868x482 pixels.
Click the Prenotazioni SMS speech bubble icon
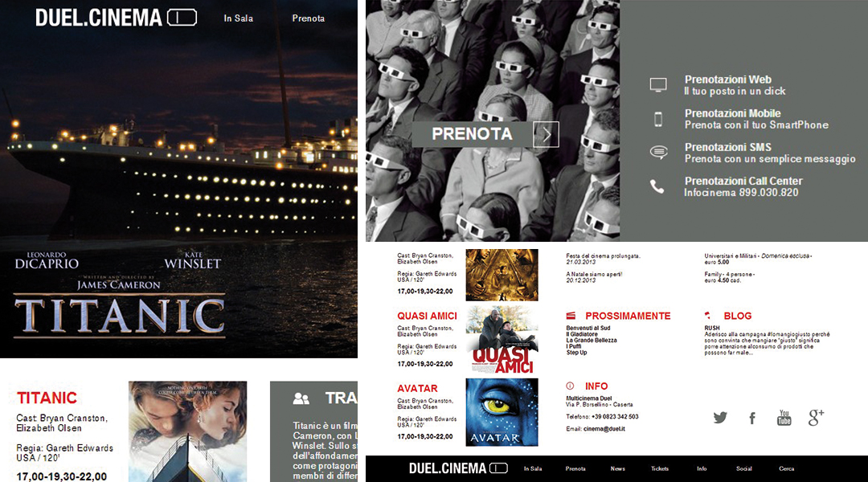(x=658, y=152)
